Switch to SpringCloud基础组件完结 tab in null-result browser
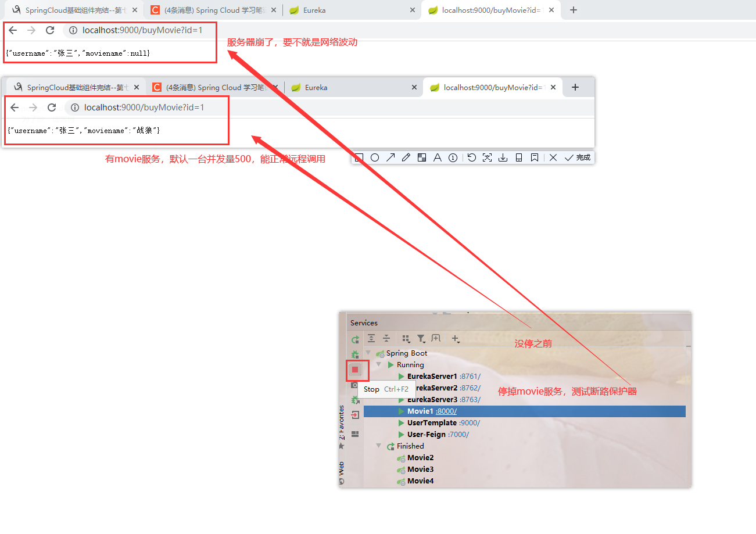 pos(73,10)
